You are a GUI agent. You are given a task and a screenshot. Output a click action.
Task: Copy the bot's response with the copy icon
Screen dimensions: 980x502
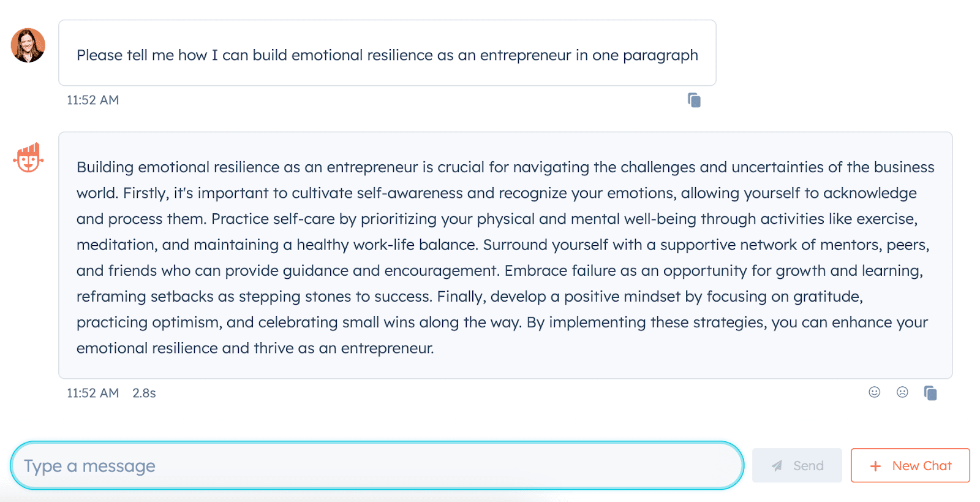pos(930,393)
